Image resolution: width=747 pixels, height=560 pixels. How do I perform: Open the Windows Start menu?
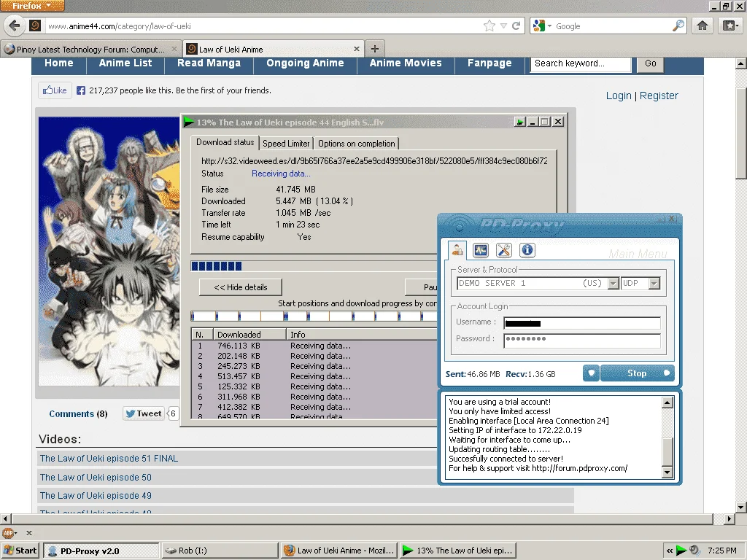coord(20,551)
